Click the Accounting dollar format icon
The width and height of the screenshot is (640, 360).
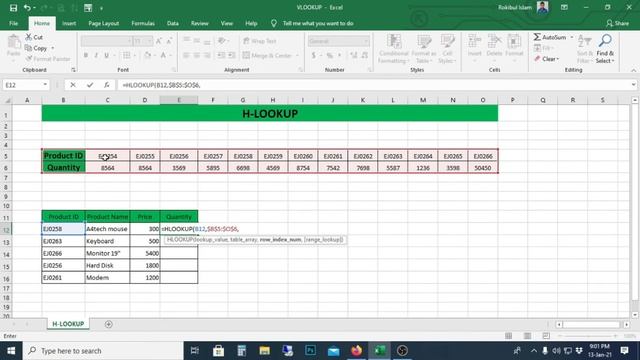(313, 55)
